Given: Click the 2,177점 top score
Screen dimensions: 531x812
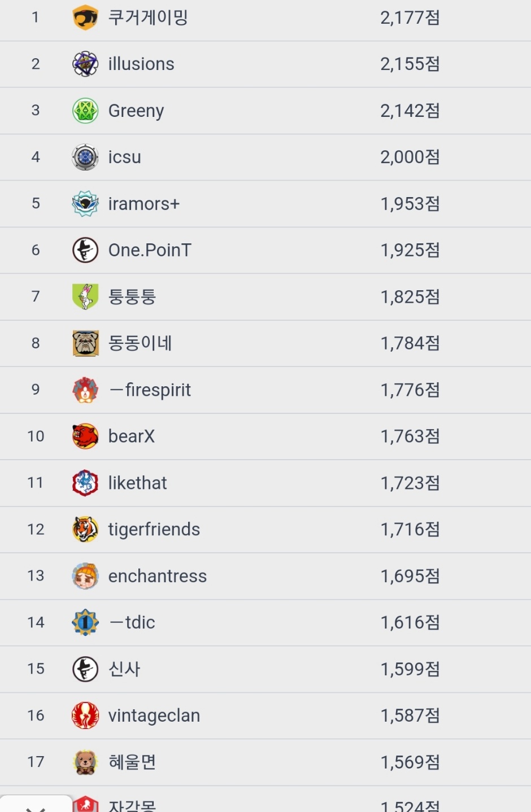Looking at the screenshot, I should click(x=410, y=18).
